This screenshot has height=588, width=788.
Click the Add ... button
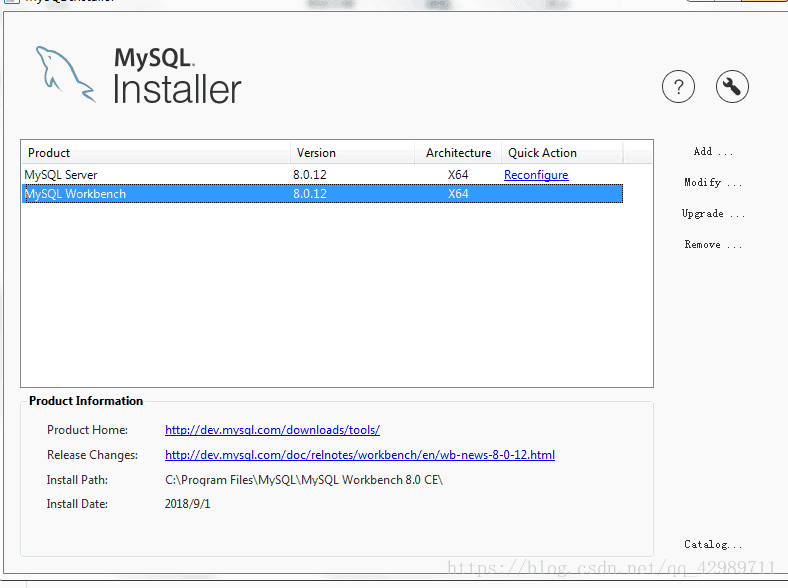(713, 151)
